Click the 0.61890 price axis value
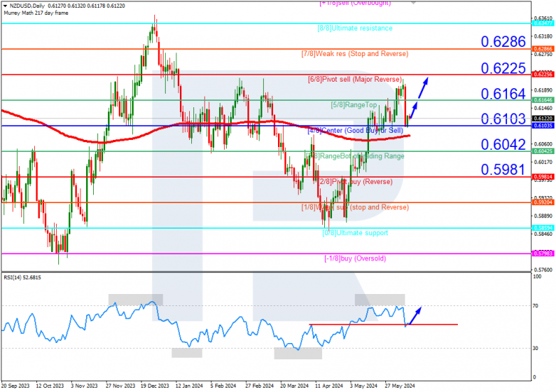The height and width of the screenshot is (392, 556). (543, 90)
